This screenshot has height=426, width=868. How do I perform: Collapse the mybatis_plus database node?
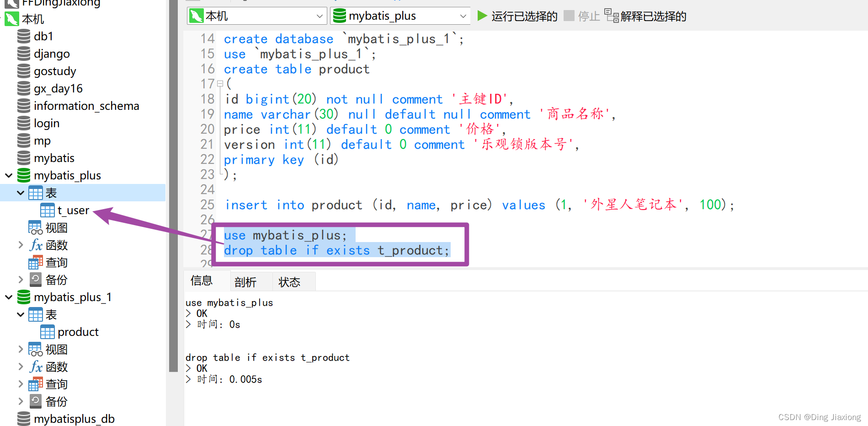(x=9, y=175)
